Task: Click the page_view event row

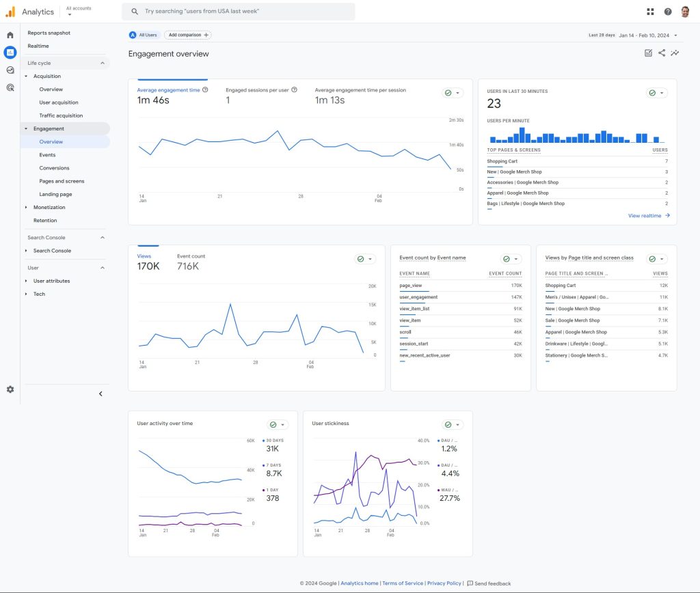Action: [x=460, y=286]
